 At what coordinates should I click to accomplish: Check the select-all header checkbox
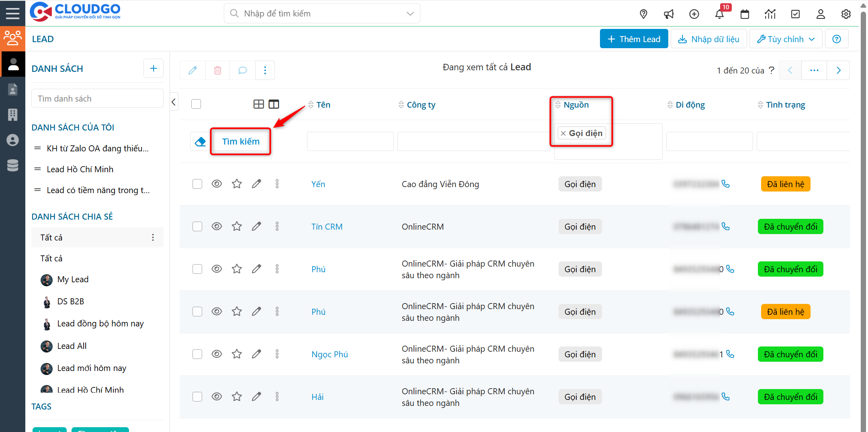196,104
